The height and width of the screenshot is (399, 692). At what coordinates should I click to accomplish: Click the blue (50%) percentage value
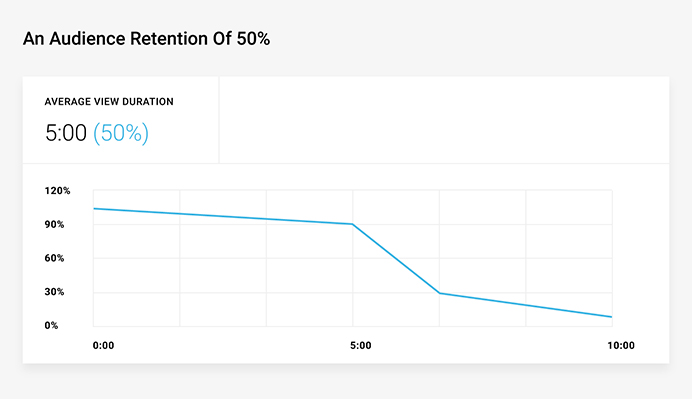click(x=120, y=133)
